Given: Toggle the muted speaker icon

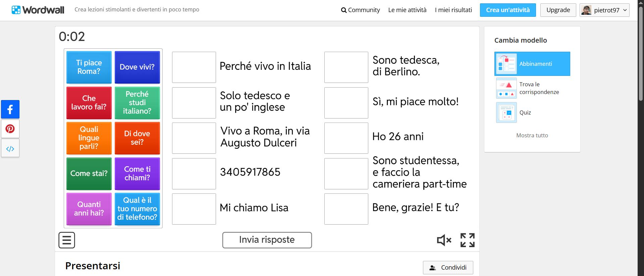Looking at the screenshot, I should point(444,240).
